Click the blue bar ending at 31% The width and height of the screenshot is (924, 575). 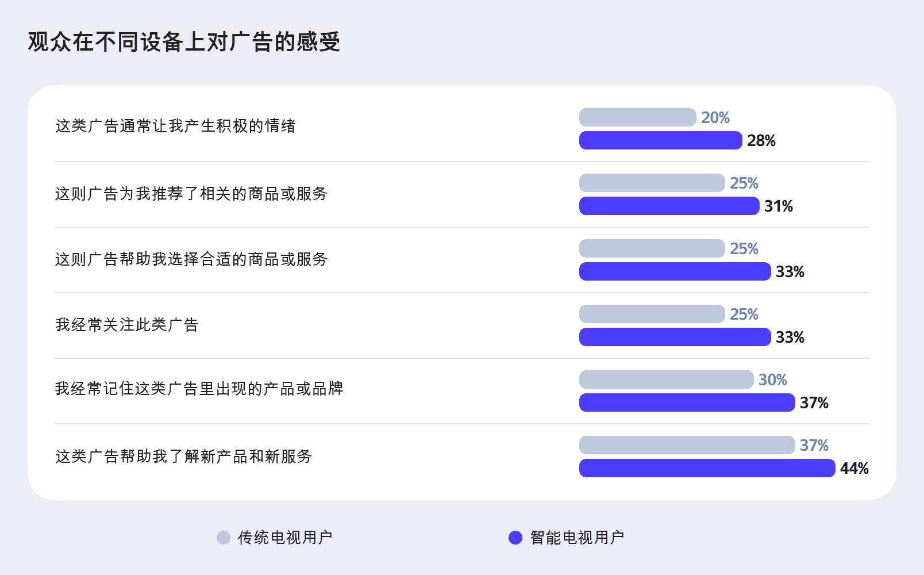(669, 206)
